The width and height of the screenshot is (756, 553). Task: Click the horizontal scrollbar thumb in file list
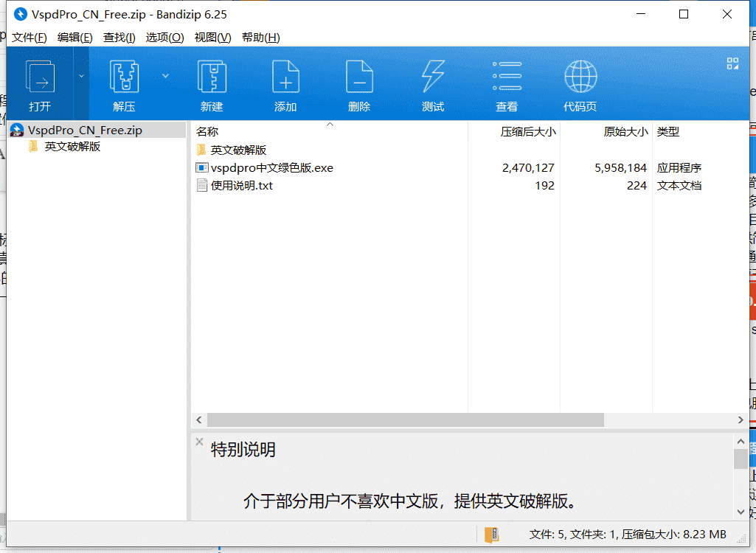(406, 420)
